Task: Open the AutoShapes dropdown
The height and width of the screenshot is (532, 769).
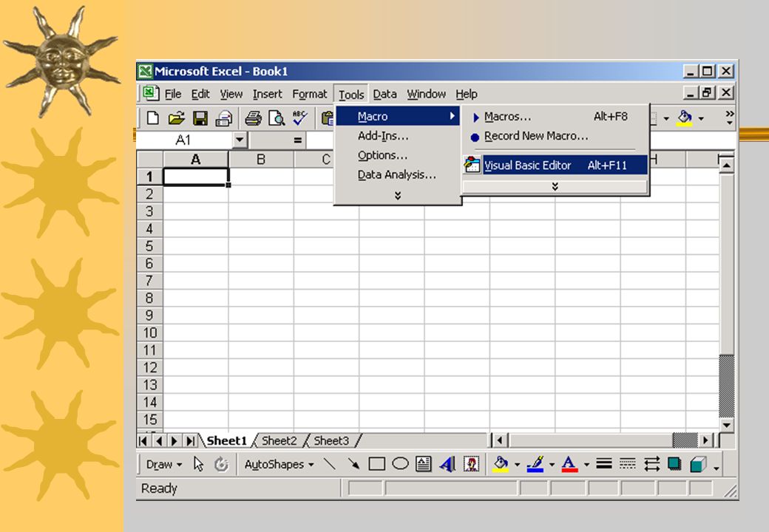Action: click(279, 465)
